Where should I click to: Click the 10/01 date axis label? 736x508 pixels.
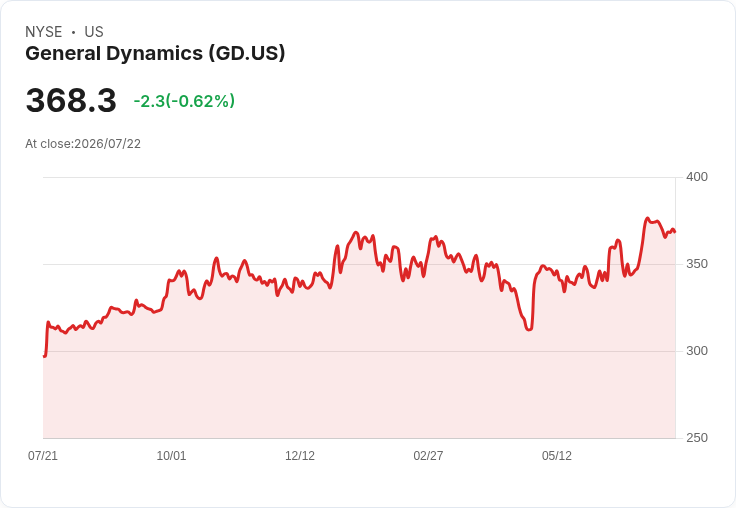tap(171, 456)
